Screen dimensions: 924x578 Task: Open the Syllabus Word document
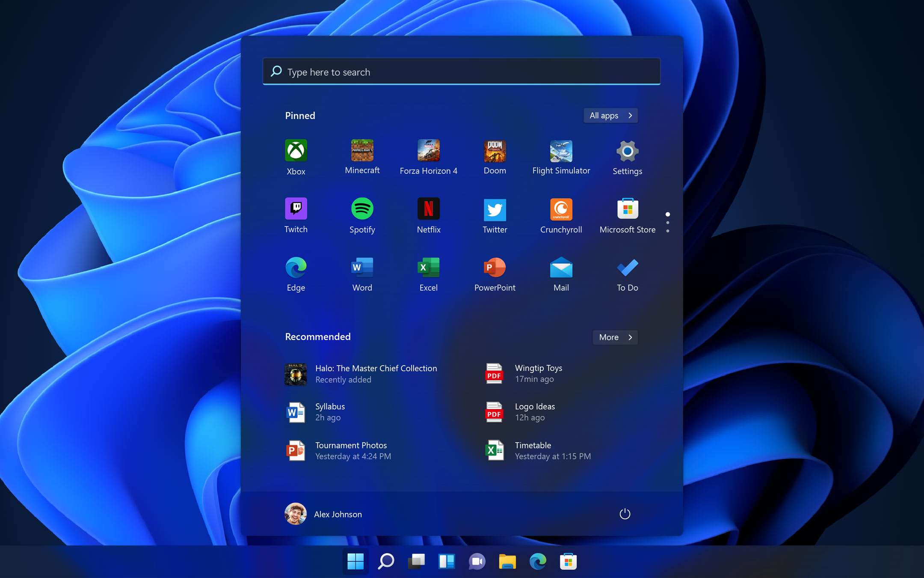(329, 412)
